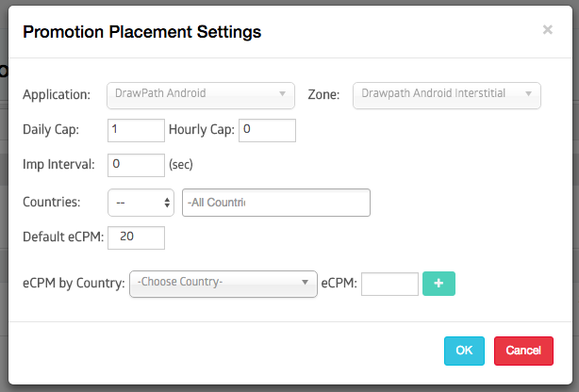Click the empty eCPM field beside the plus button
The width and height of the screenshot is (579, 392).
(x=389, y=284)
